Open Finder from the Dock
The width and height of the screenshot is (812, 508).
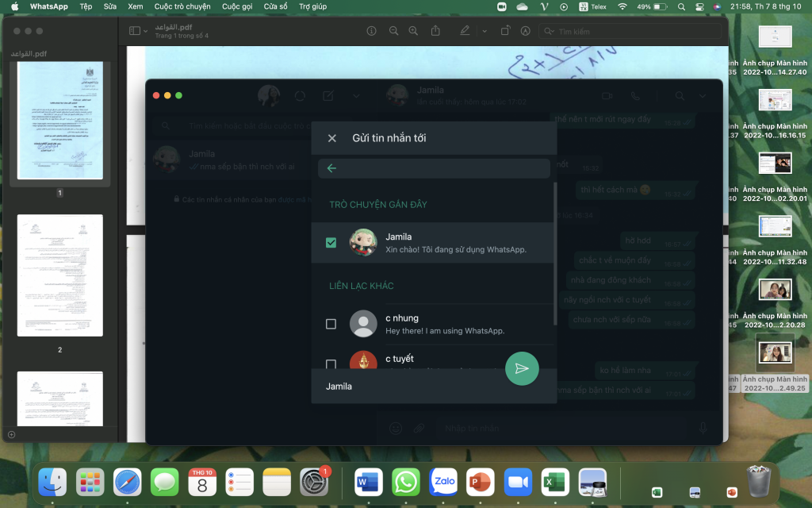(x=52, y=482)
